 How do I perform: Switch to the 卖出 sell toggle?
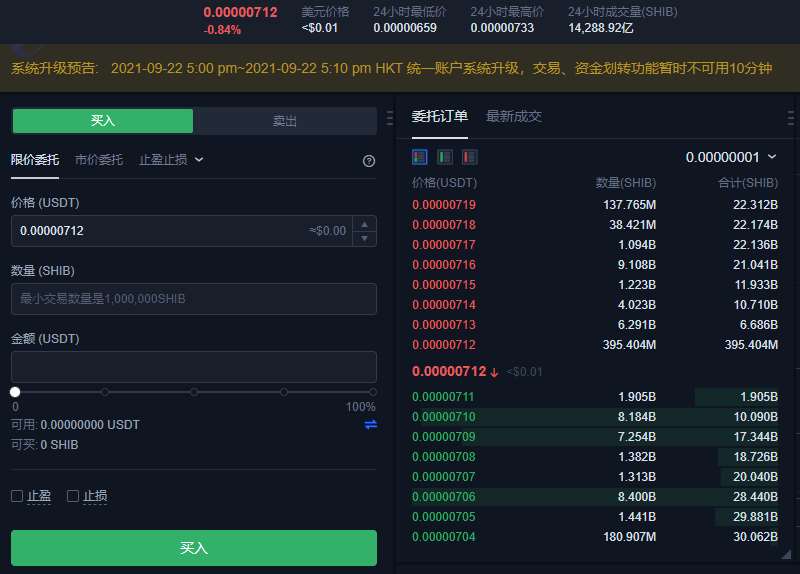(285, 121)
